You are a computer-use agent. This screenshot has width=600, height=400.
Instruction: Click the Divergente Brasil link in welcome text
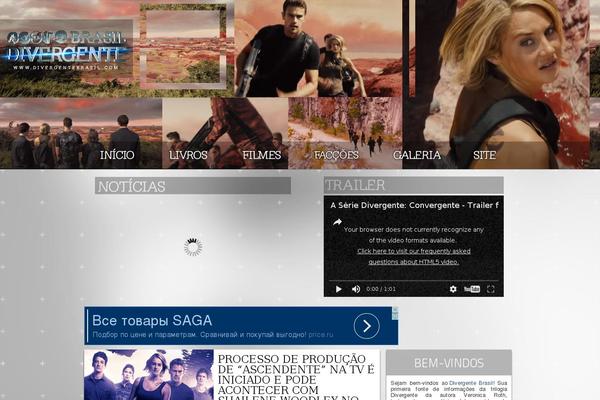[x=472, y=383]
